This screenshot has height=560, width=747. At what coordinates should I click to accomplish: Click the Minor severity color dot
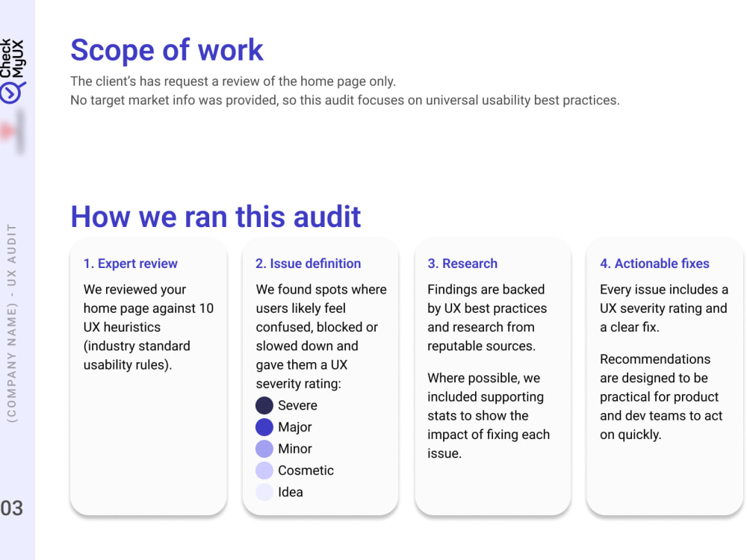click(264, 449)
